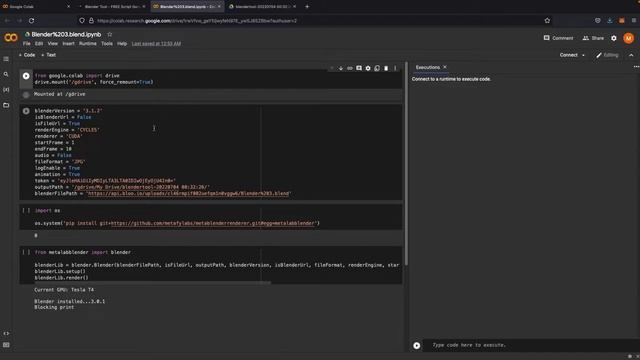640x360 pixels.
Task: Open a new browser tab
Action: (x=307, y=7)
